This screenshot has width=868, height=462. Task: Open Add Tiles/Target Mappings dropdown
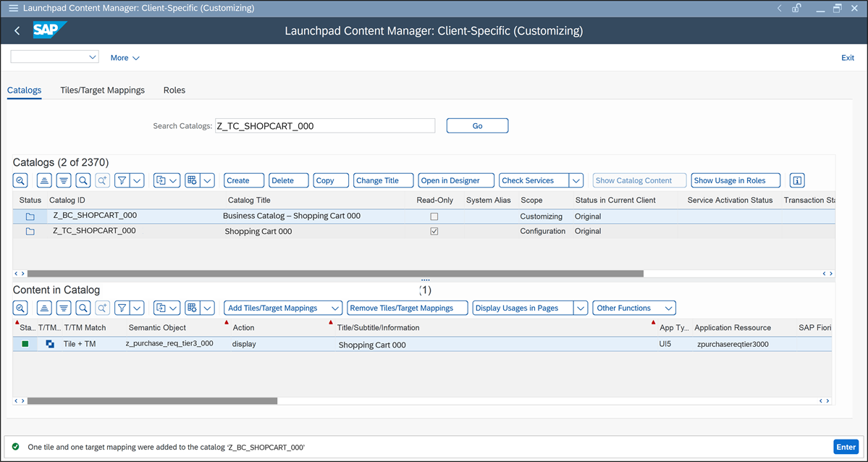pyautogui.click(x=335, y=308)
